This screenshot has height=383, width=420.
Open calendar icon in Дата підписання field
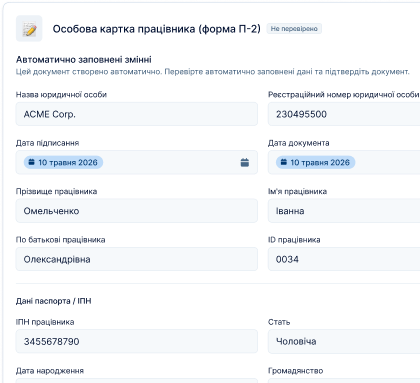[x=245, y=162]
